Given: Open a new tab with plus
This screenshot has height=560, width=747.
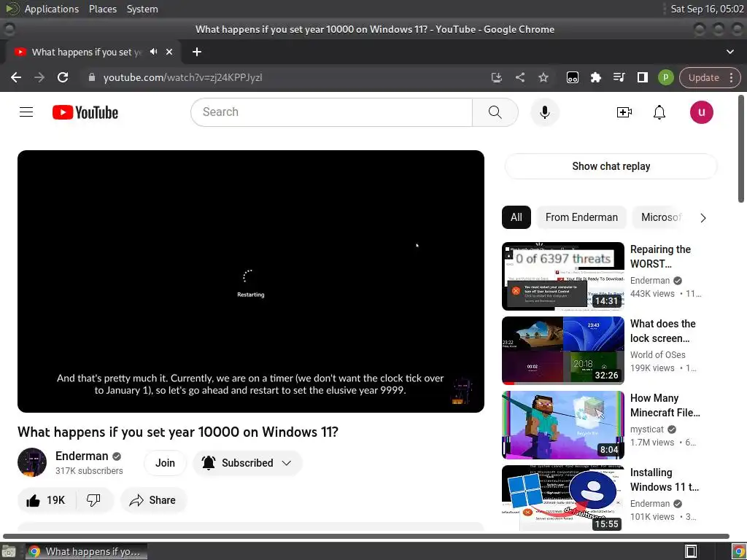Looking at the screenshot, I should click(197, 52).
